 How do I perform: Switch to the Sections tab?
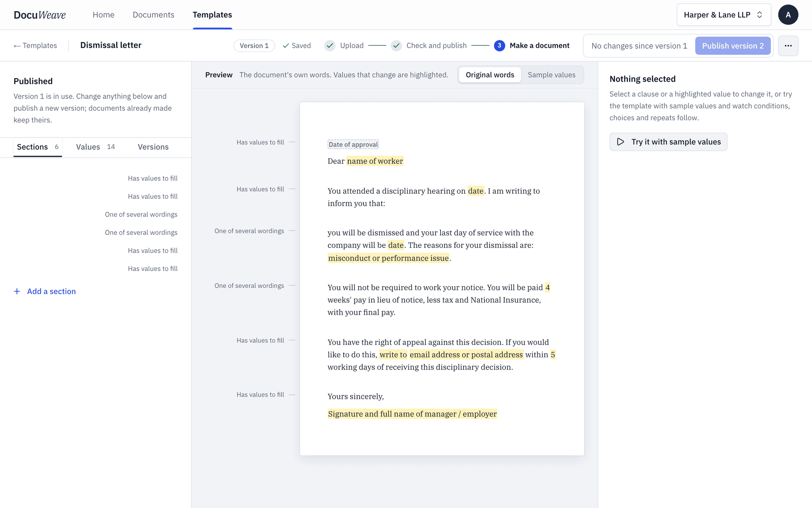[x=38, y=147]
